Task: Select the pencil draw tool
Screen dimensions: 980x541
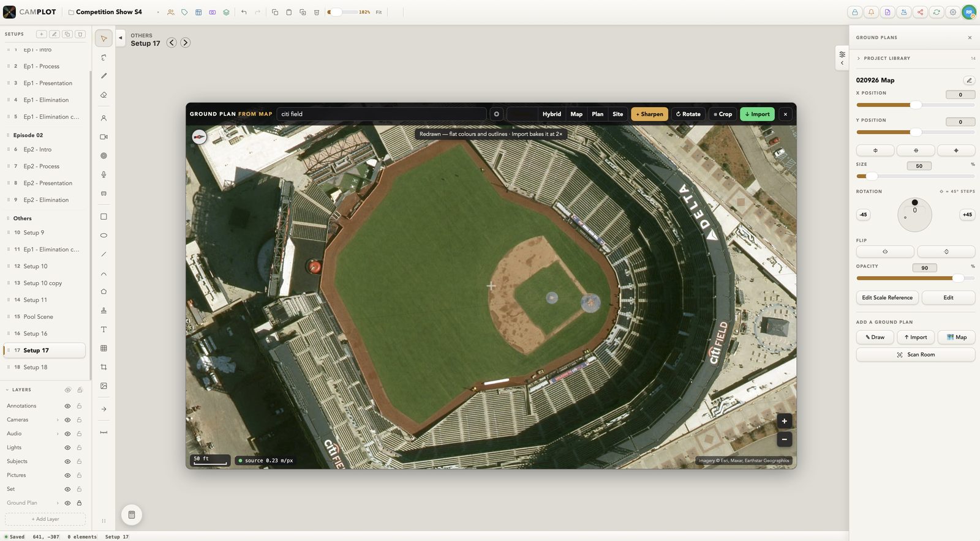Action: coord(104,76)
